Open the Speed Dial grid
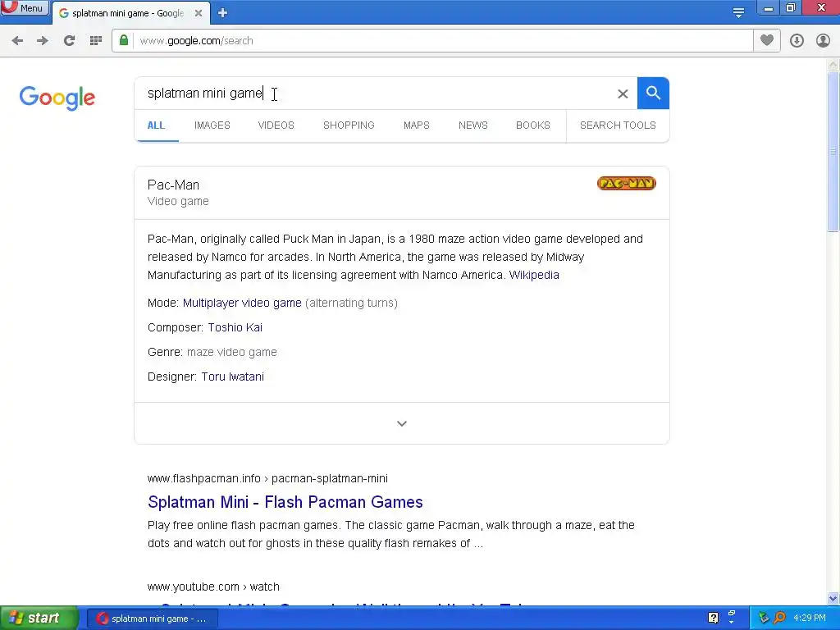 96,41
